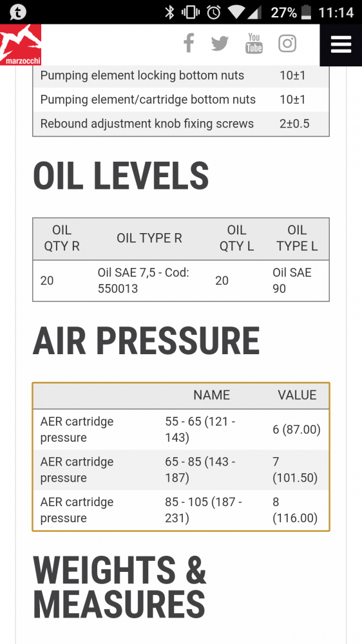Click the Air Pressure VALUE column header

pos(297,395)
